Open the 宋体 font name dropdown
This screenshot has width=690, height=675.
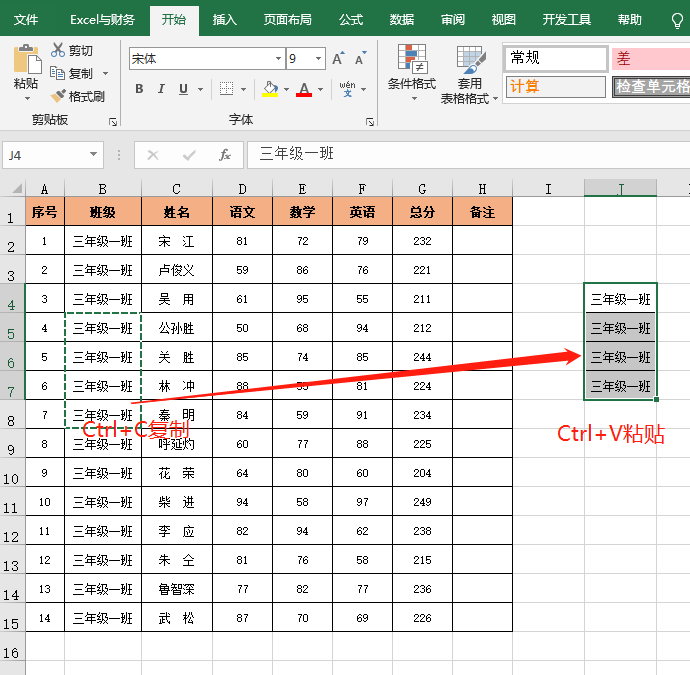pos(279,59)
